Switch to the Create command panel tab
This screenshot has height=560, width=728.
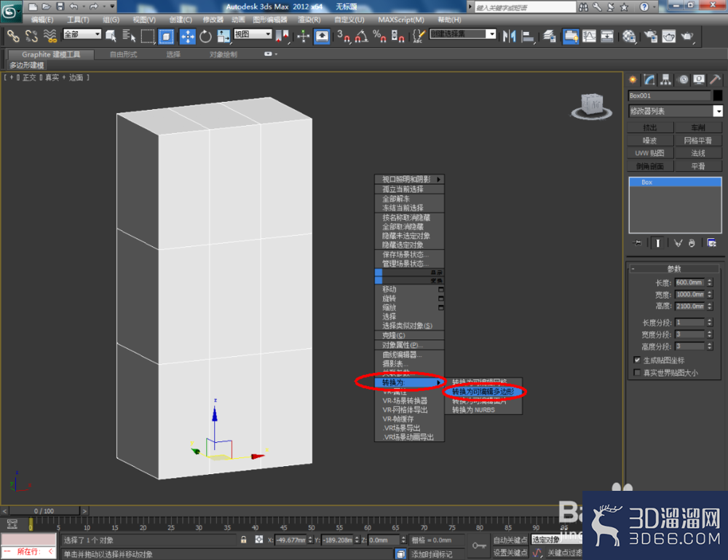coord(633,79)
